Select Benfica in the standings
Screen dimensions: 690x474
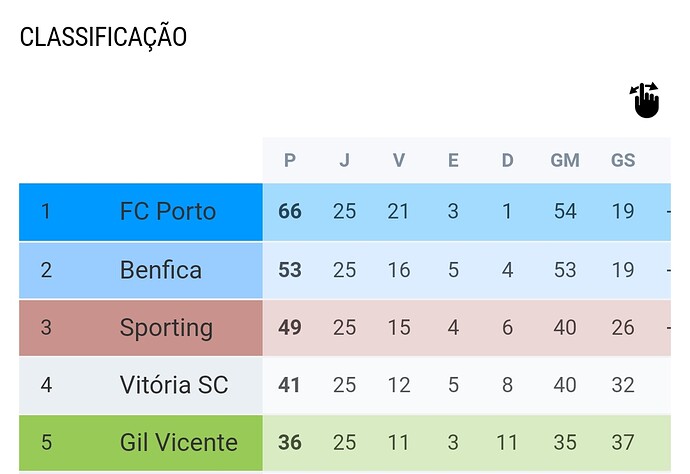point(160,270)
